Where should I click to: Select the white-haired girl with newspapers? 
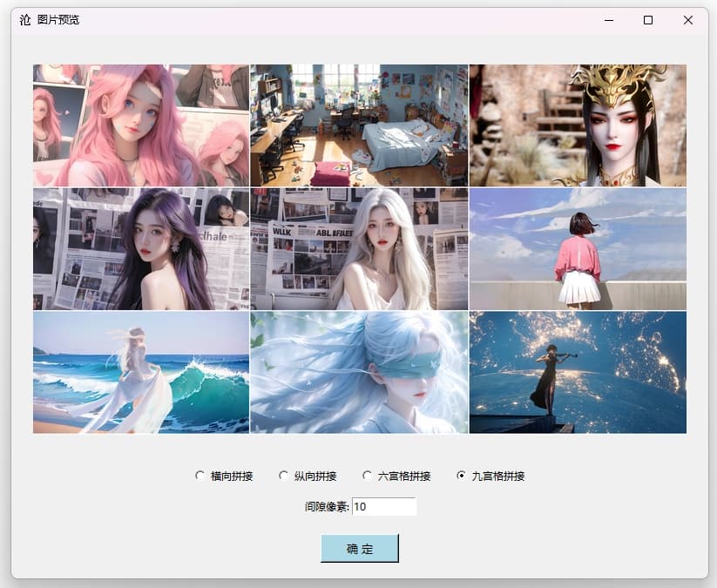tap(359, 249)
